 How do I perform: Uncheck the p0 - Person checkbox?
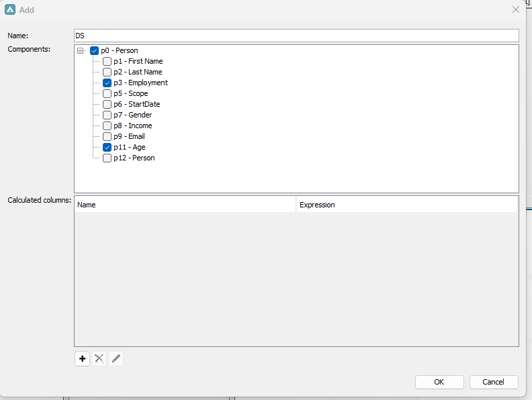pos(94,50)
